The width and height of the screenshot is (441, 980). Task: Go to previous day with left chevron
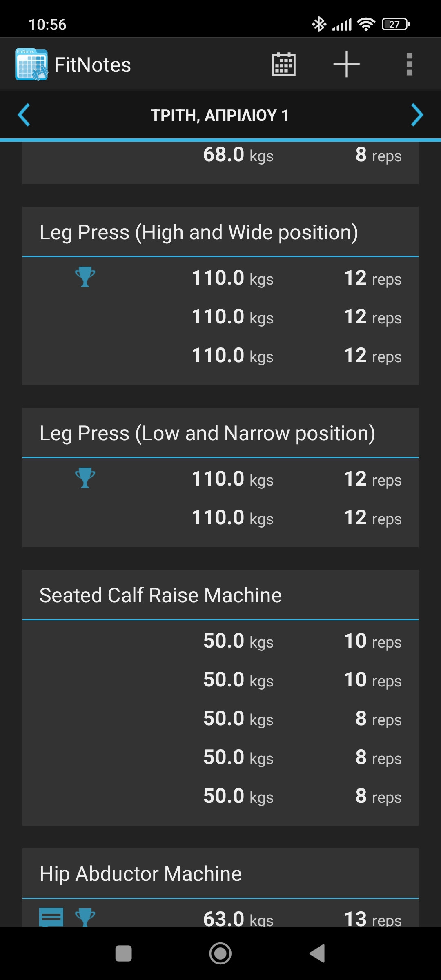tap(24, 115)
